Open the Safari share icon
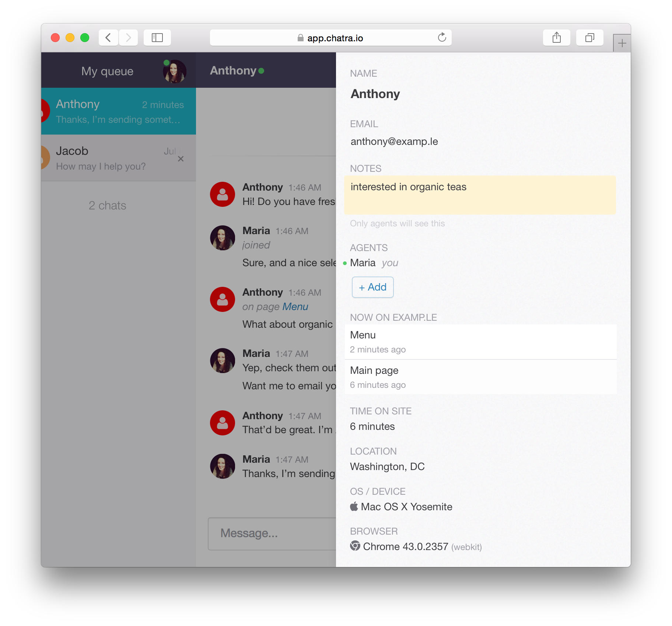The image size is (672, 626). pos(557,38)
